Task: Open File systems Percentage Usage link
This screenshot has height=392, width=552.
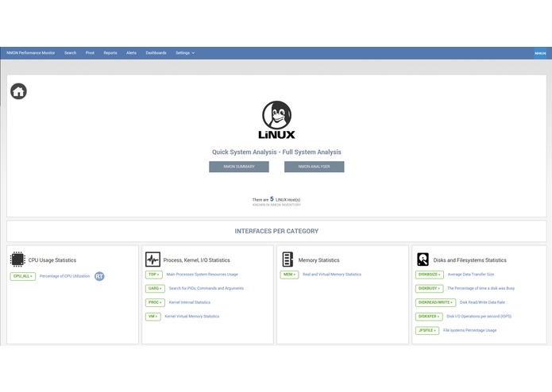Action: (x=469, y=331)
